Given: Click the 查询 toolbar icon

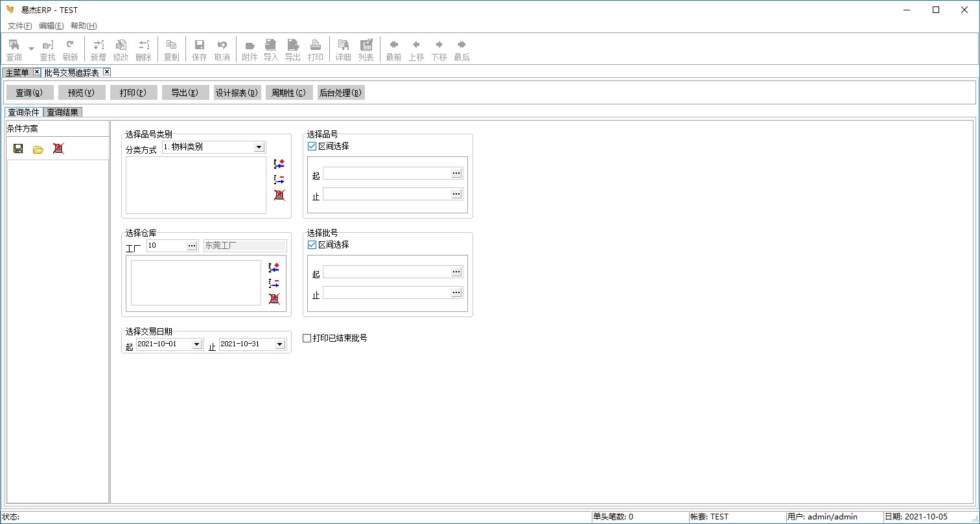Looking at the screenshot, I should pos(14,49).
